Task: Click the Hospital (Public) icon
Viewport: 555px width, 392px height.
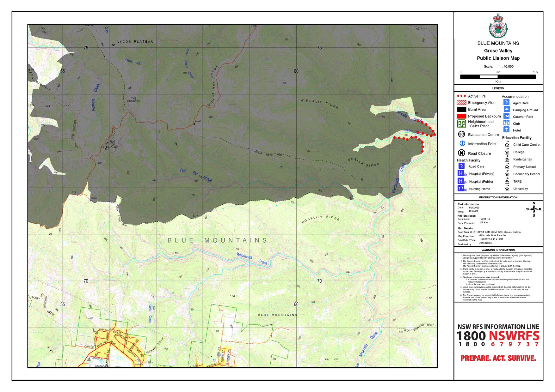Action: (462, 181)
